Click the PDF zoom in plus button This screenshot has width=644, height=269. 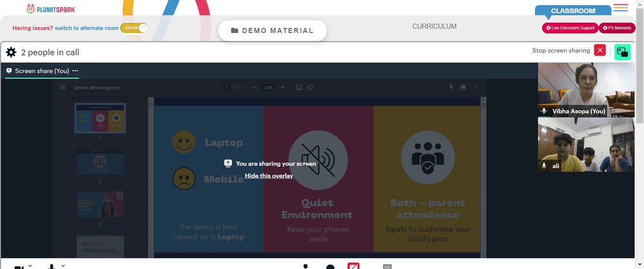[283, 87]
